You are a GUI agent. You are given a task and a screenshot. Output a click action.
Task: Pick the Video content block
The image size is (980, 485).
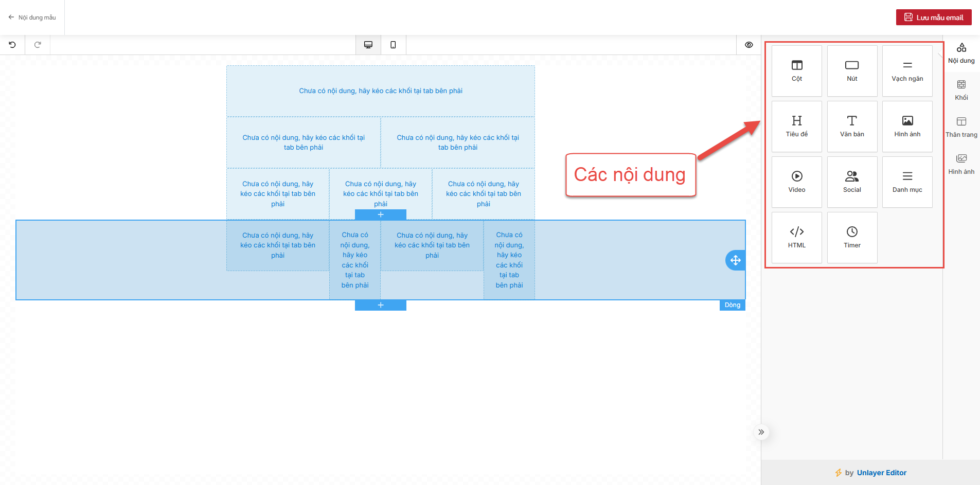coord(796,182)
